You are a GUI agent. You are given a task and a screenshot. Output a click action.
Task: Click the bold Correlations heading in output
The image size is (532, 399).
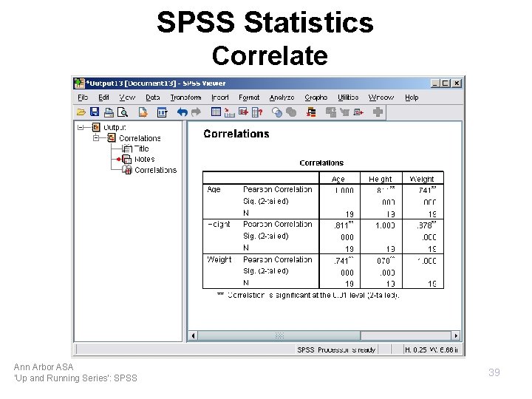tap(236, 134)
